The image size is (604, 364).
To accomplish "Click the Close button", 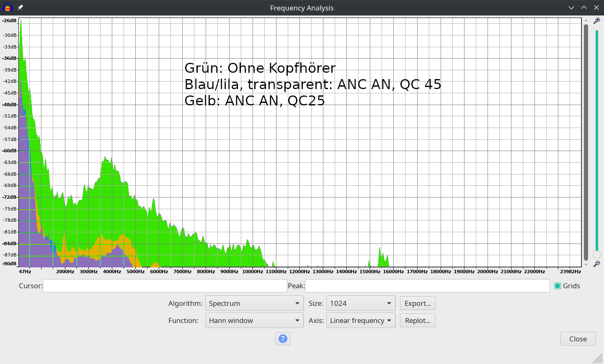I will (x=578, y=339).
